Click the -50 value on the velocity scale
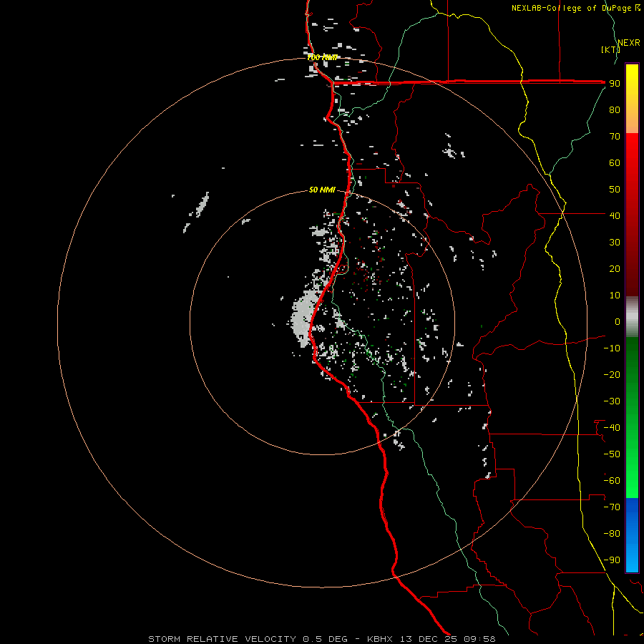The image size is (644, 644). point(612,454)
